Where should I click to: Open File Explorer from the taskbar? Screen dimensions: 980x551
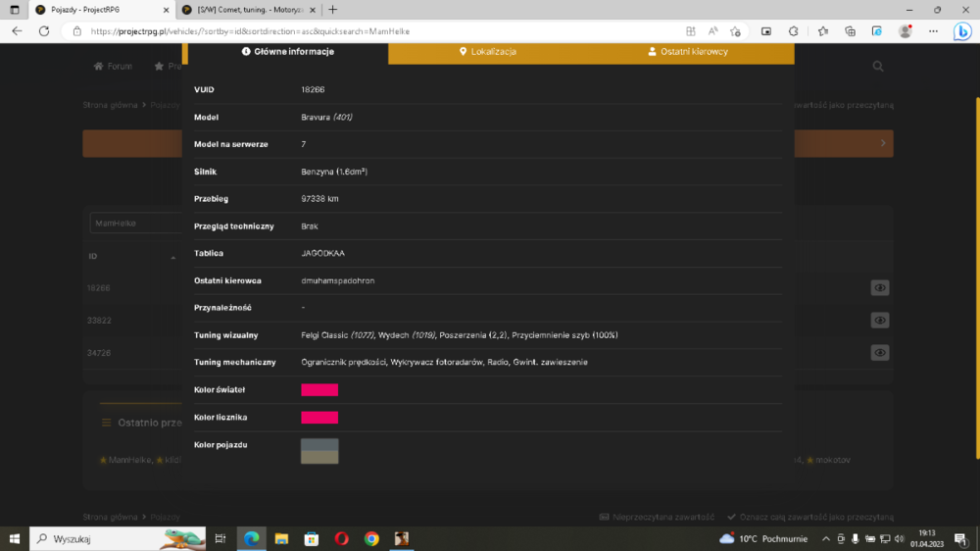[x=281, y=538]
